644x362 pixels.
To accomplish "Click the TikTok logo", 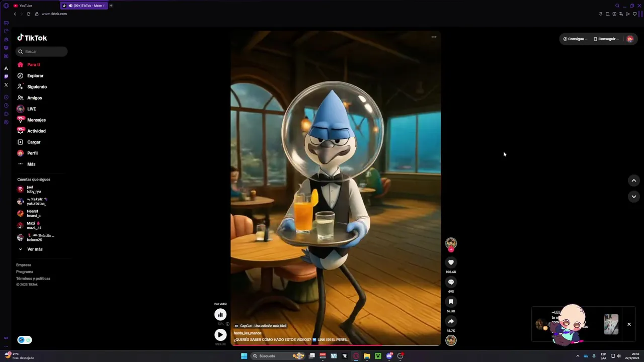I will (x=32, y=38).
